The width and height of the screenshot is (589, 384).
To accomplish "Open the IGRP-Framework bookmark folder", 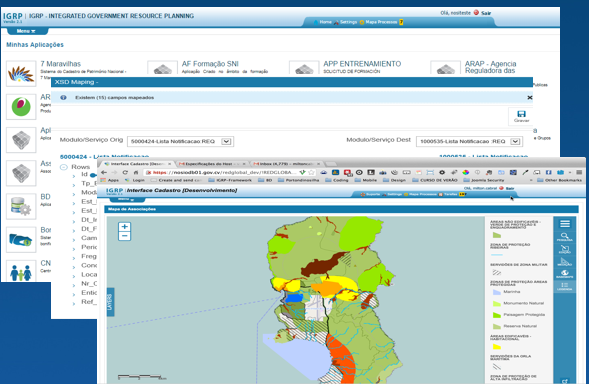I will [230, 180].
